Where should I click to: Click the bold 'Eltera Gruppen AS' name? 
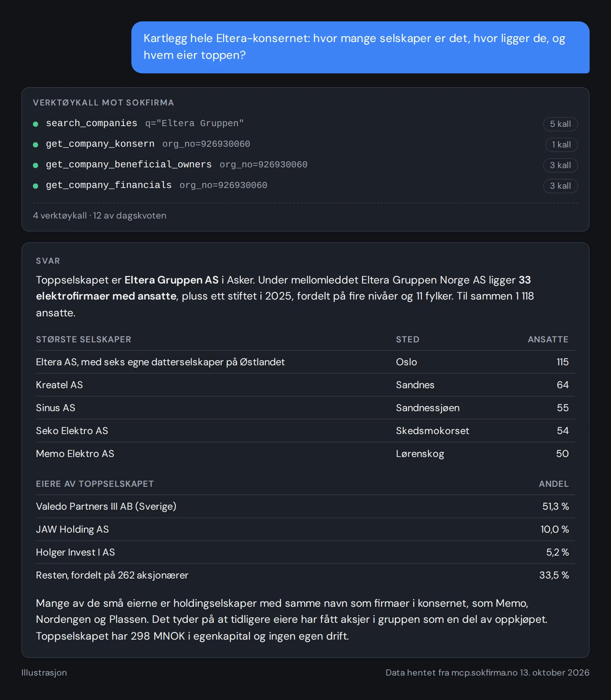point(171,280)
